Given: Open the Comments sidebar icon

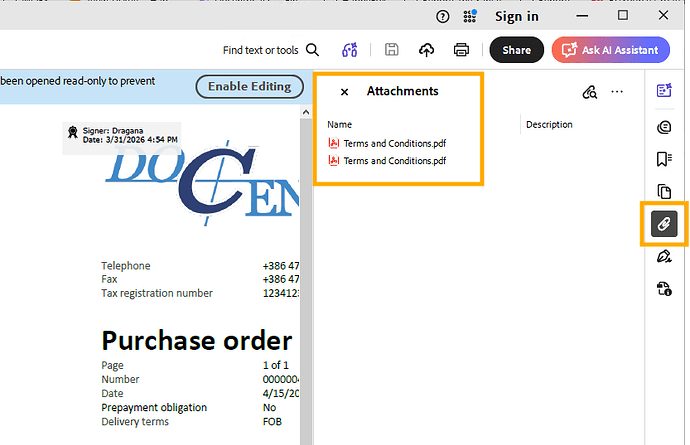Looking at the screenshot, I should click(x=664, y=127).
